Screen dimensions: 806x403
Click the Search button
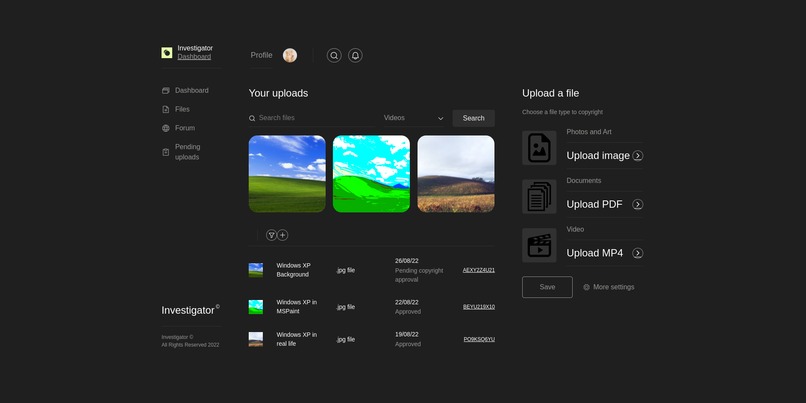coord(473,118)
